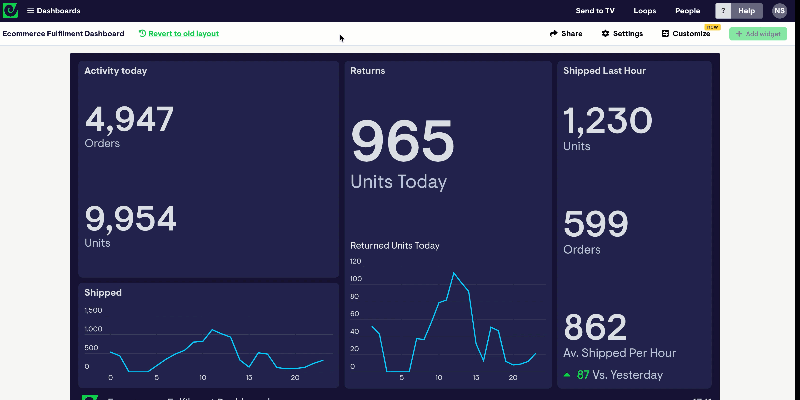Click Revert to old layout link
This screenshot has height=400, width=800.
179,34
